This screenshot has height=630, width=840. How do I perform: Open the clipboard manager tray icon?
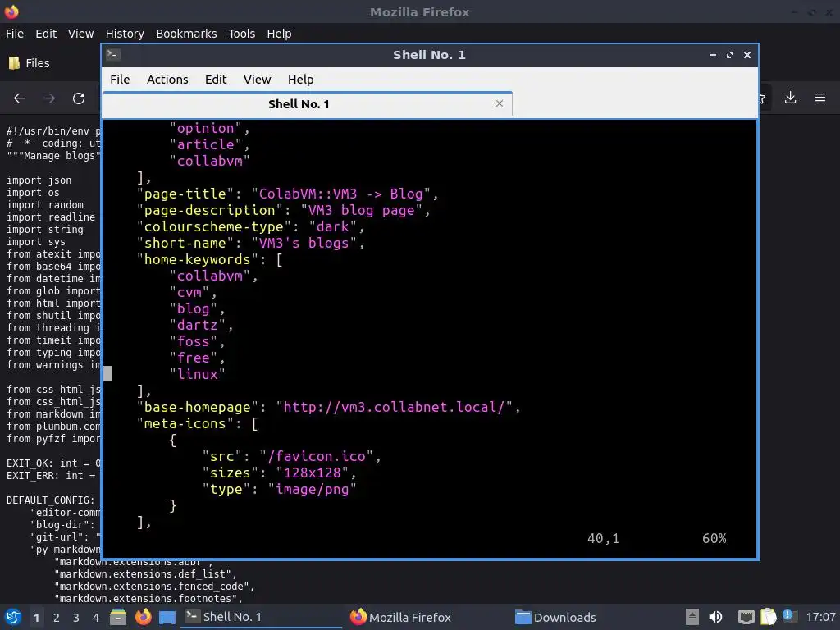pyautogui.click(x=768, y=617)
